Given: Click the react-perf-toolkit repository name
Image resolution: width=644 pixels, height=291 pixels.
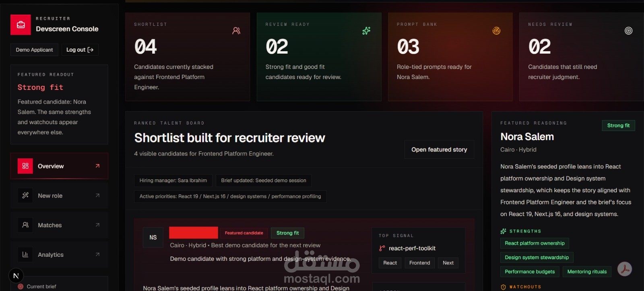Looking at the screenshot, I should pyautogui.click(x=412, y=248).
